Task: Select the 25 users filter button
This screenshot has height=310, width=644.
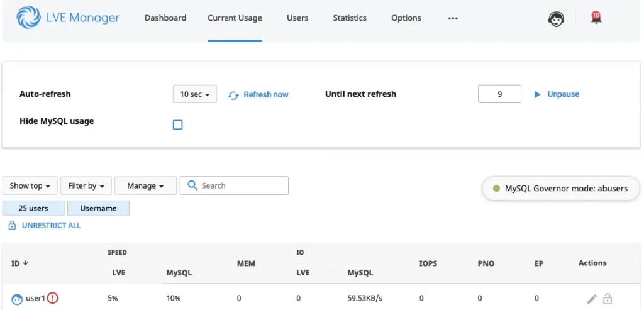Action: (x=33, y=208)
